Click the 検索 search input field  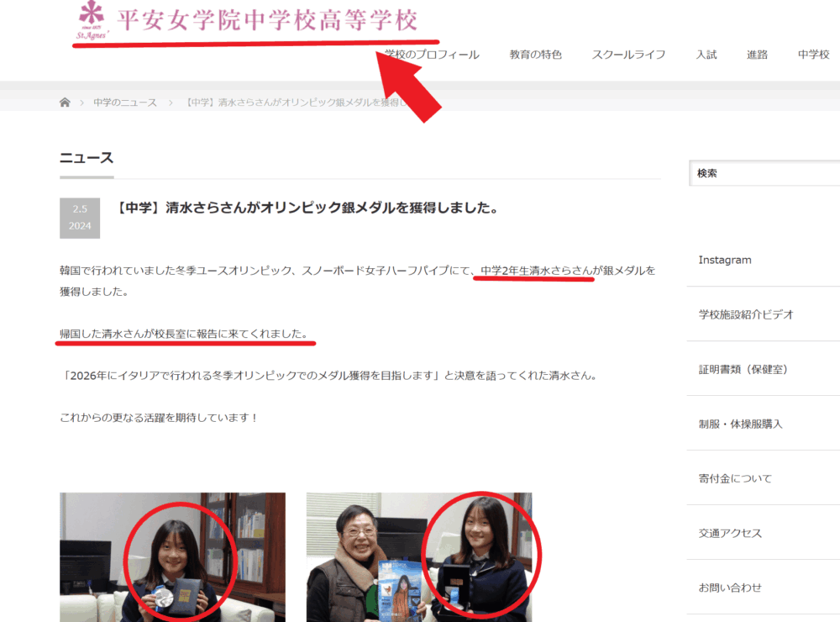click(x=764, y=173)
